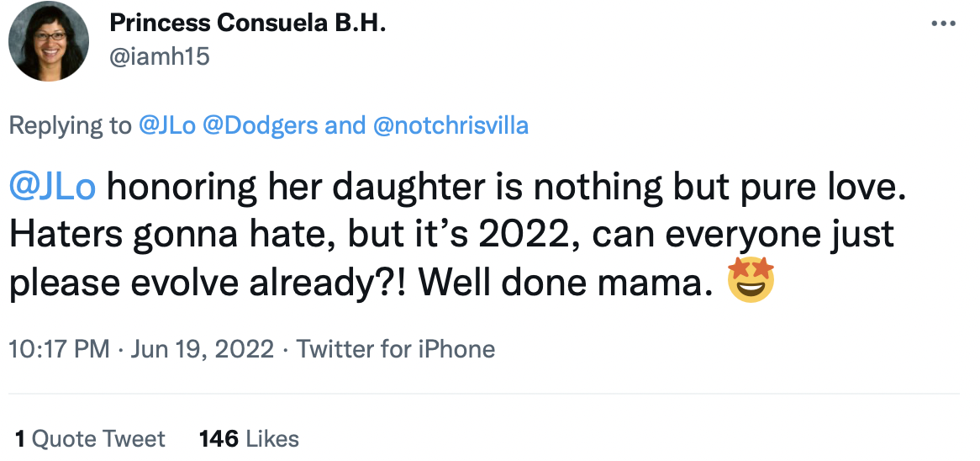The width and height of the screenshot is (980, 461).
Task: Click the 10:17 PM timestamp
Action: point(59,348)
